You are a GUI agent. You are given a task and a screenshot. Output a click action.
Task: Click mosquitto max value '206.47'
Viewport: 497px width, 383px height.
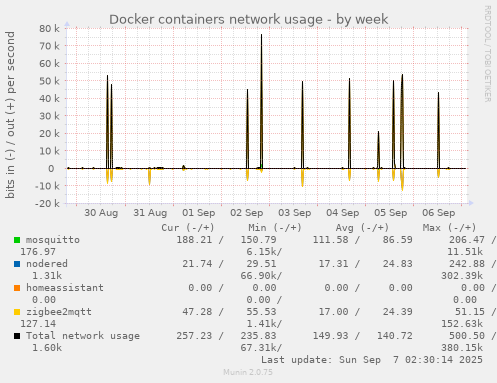[x=467, y=240]
